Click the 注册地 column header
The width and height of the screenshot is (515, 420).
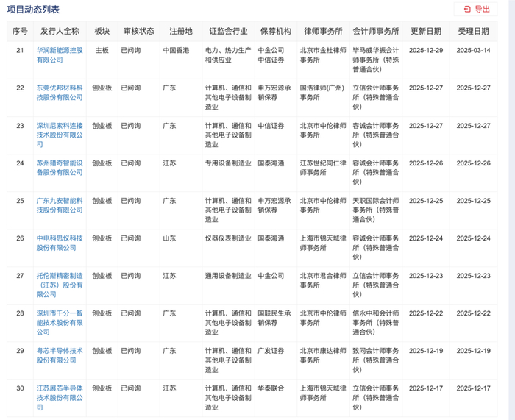pyautogui.click(x=181, y=31)
